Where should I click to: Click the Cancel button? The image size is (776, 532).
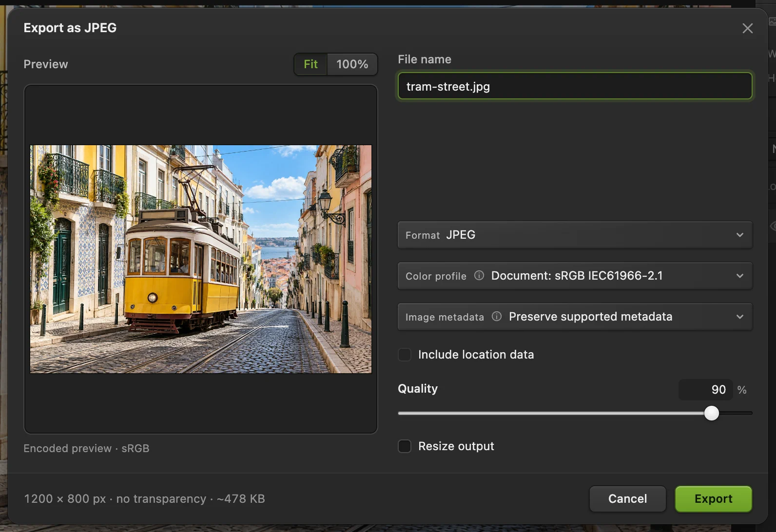pos(627,499)
